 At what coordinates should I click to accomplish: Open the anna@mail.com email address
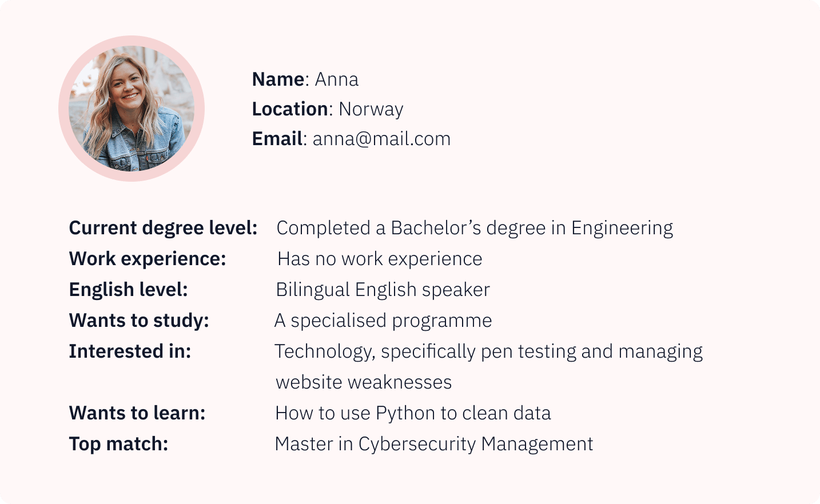pos(381,139)
